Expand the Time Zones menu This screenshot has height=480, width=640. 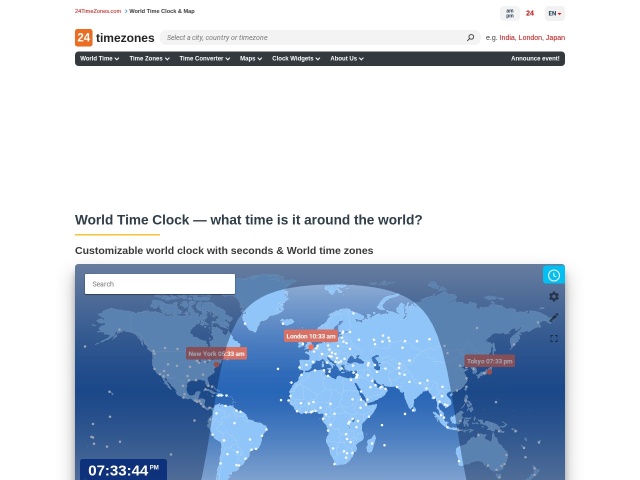pos(149,58)
